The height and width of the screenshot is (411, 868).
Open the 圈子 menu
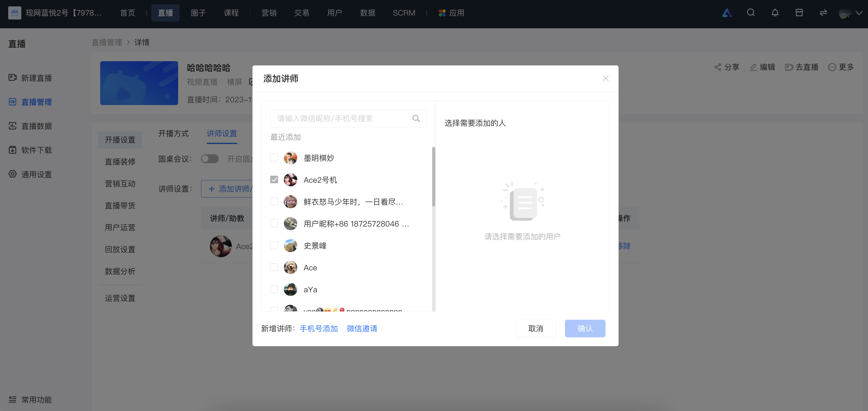point(198,13)
